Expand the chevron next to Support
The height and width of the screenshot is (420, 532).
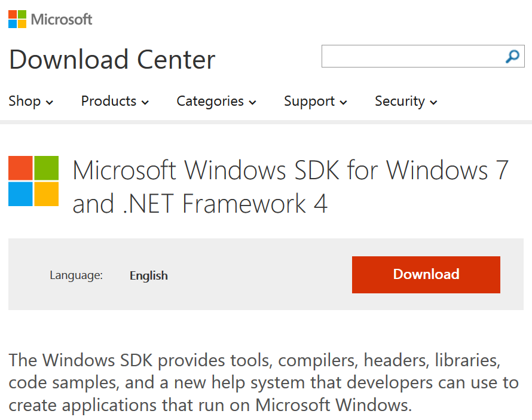pyautogui.click(x=343, y=102)
